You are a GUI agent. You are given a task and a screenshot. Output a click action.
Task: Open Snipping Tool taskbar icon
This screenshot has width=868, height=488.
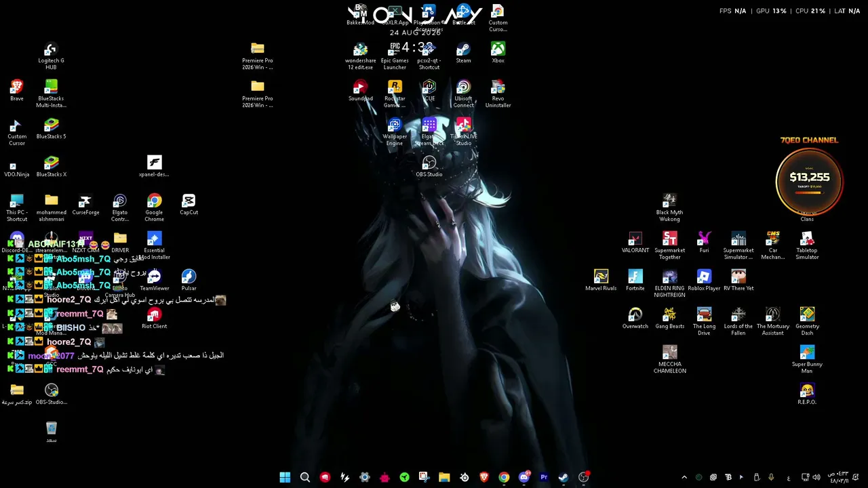(x=424, y=477)
